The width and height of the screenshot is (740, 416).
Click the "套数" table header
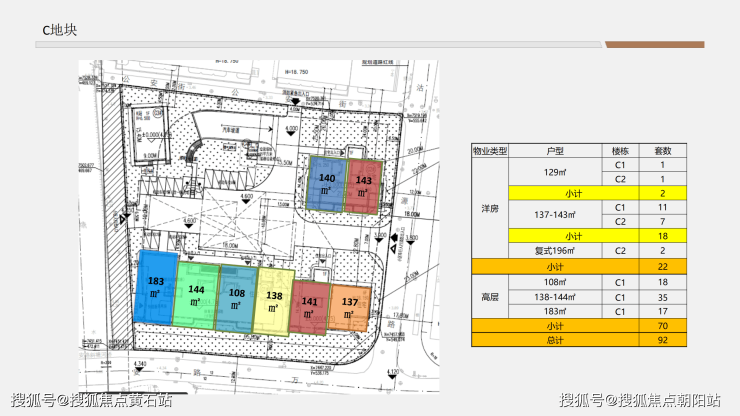click(x=663, y=151)
